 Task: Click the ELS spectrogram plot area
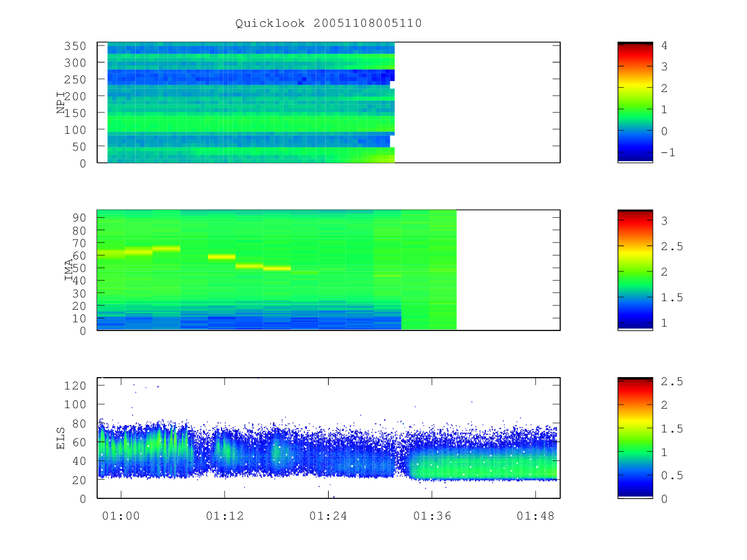(329, 438)
